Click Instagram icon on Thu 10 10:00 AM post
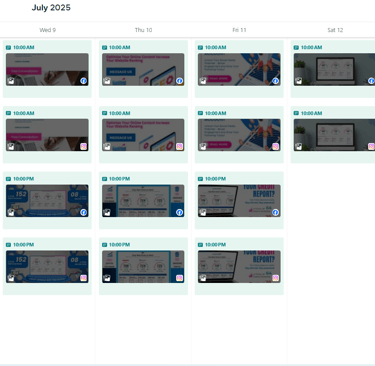 point(179,146)
